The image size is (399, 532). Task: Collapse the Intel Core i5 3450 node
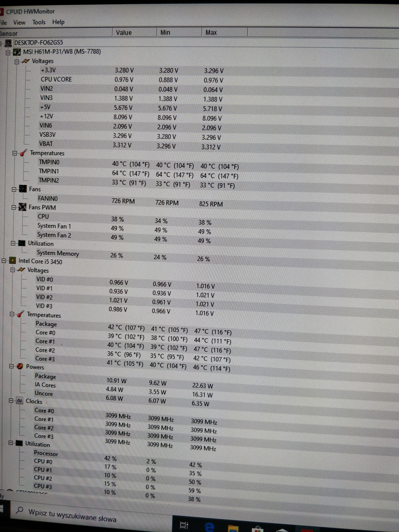tap(4, 260)
